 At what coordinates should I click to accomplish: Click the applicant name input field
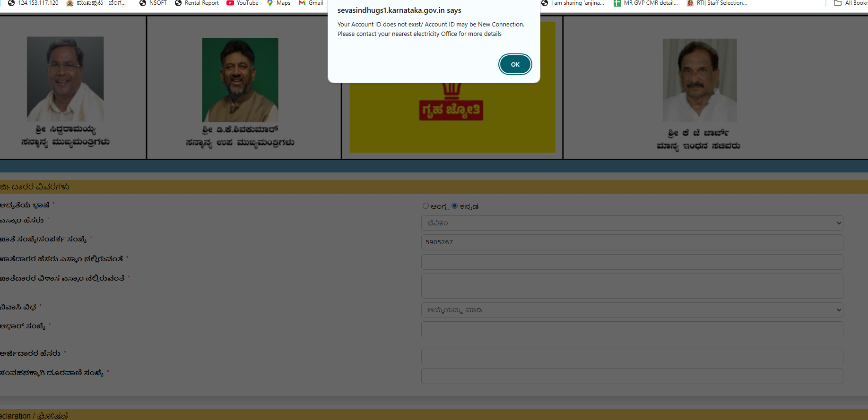click(632, 356)
